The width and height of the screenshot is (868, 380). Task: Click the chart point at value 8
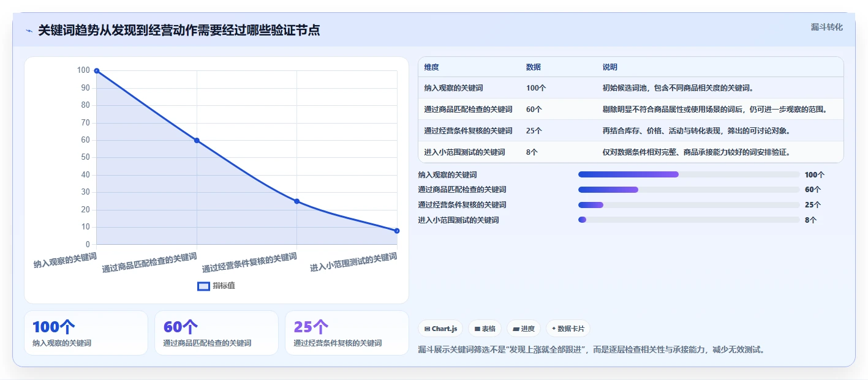pos(397,231)
